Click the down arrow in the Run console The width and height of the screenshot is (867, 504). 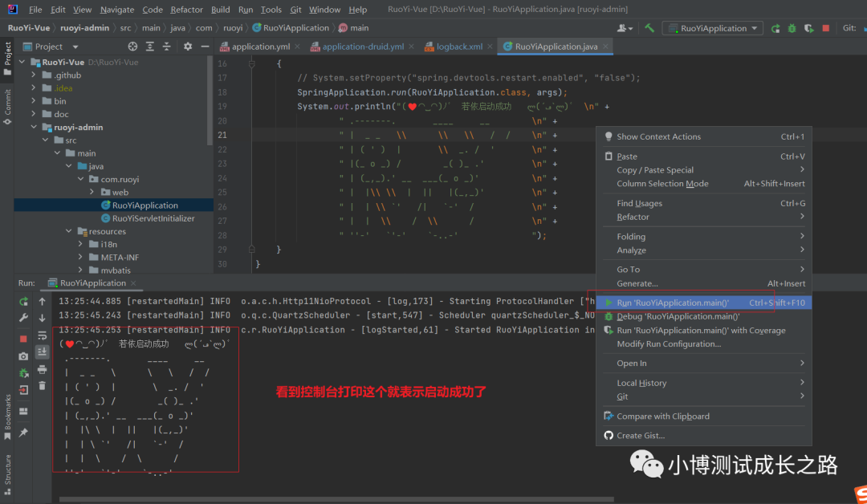pos(42,318)
